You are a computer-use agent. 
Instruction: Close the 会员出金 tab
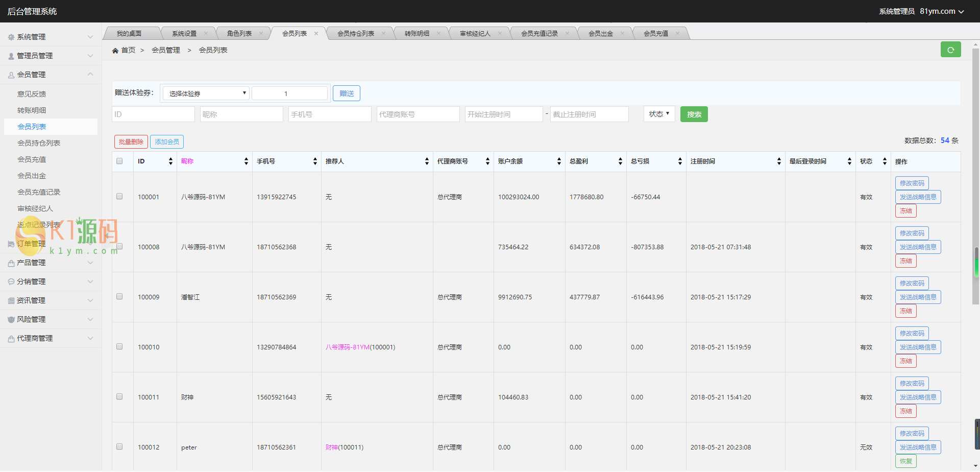coord(622,34)
